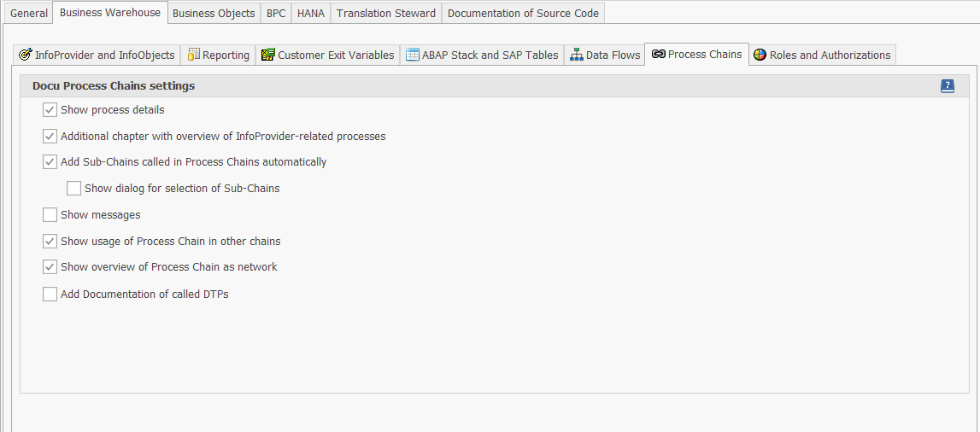
Task: Click the Customer Exit Variables tab icon
Action: coord(268,55)
